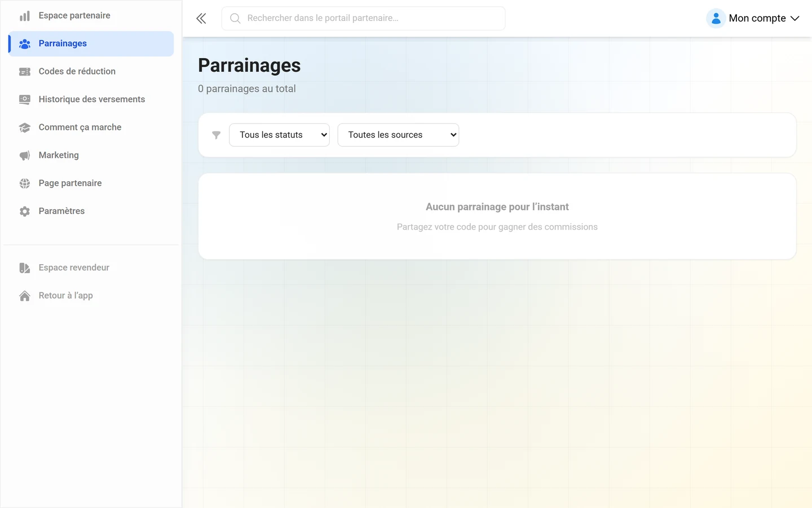Viewport: 812px width, 508px height.
Task: Click the globe icon beside Page partenaire
Action: (25, 183)
